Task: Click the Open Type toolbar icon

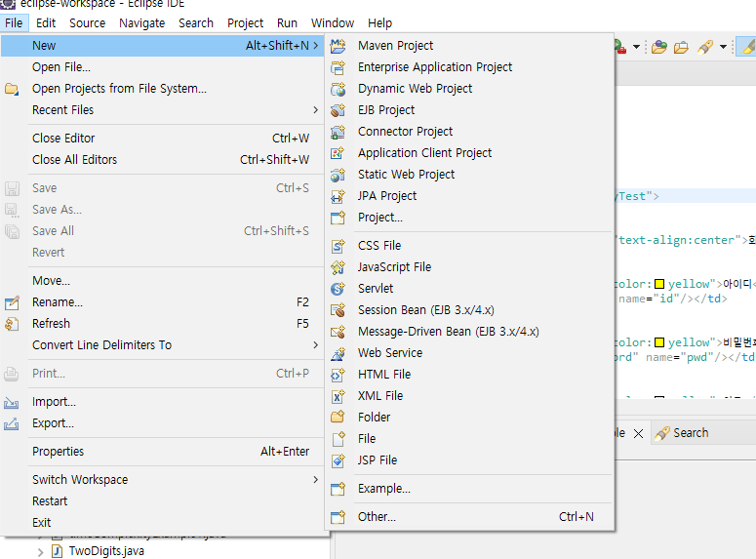Action: click(x=659, y=47)
